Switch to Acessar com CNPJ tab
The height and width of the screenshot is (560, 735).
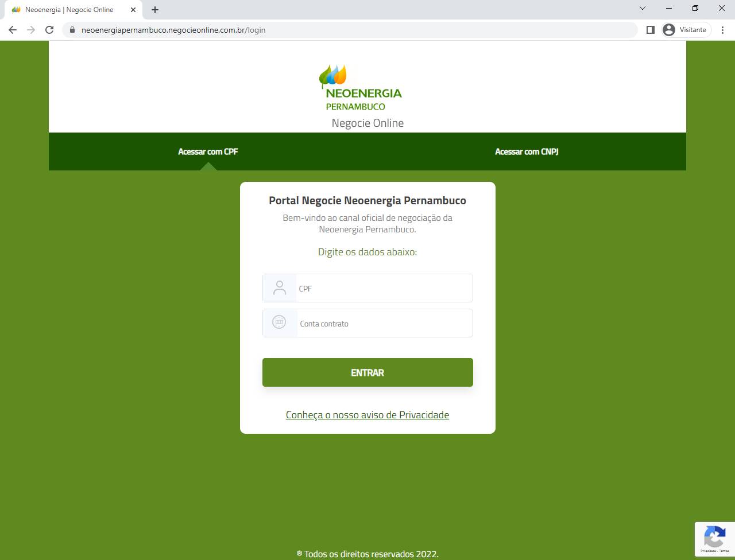tap(527, 151)
